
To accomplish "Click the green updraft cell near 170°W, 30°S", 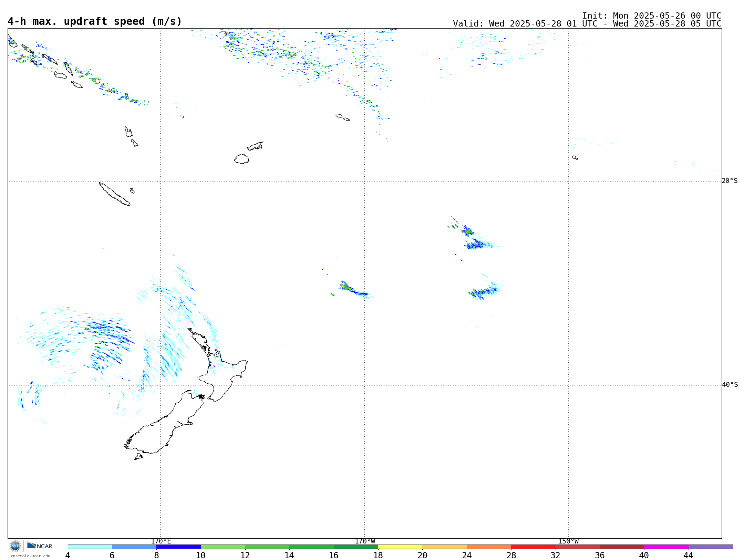I will 345,286.
